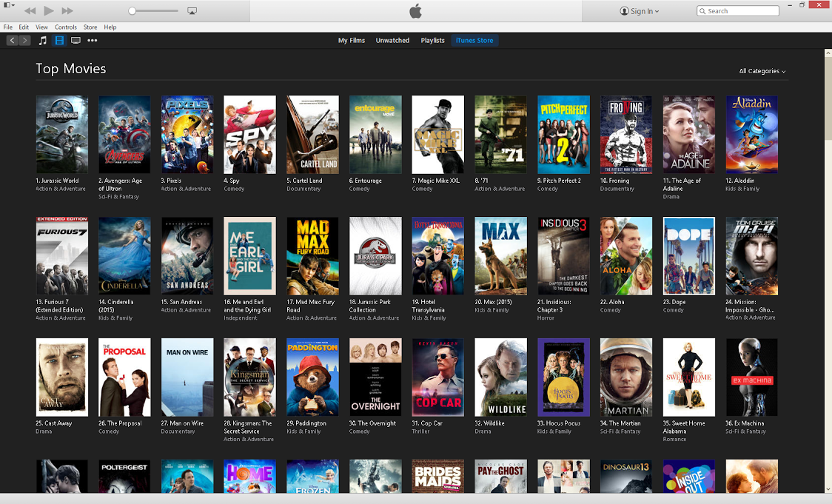This screenshot has height=504, width=832.
Task: Open the Cartel Land poster
Action: 312,135
